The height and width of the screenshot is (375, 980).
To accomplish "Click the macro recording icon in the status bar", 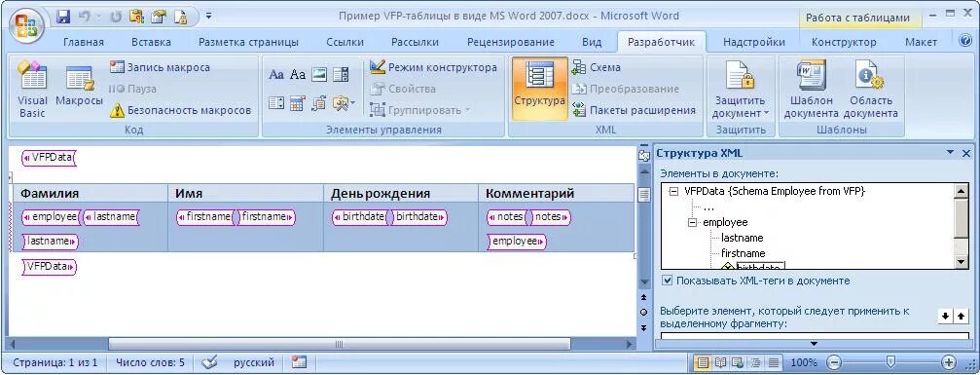I will [300, 362].
